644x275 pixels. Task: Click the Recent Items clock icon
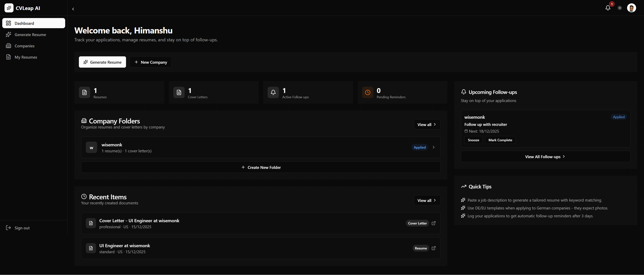(x=84, y=196)
